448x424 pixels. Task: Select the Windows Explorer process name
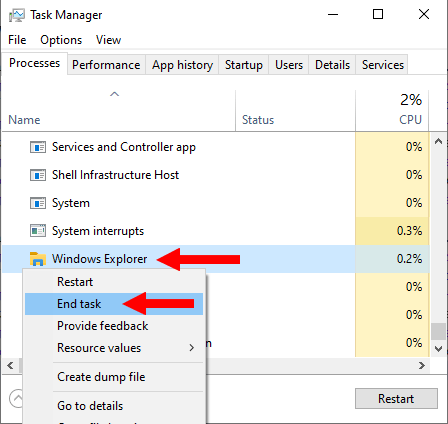point(99,259)
